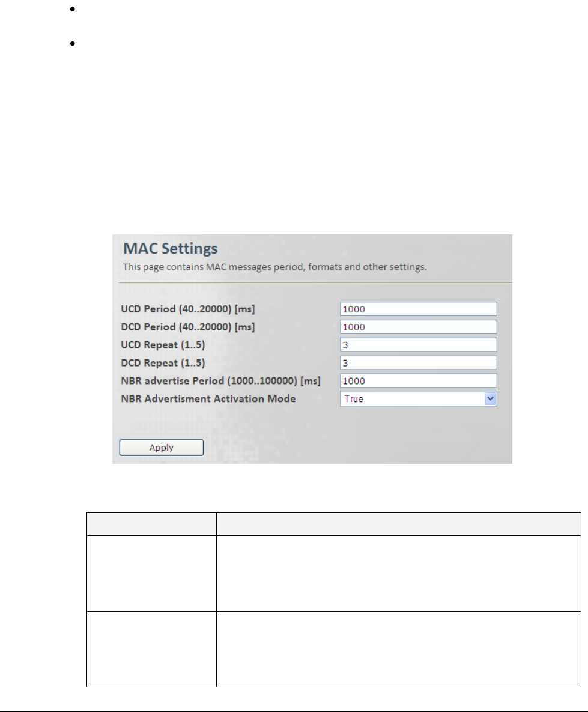Click the MAC Settings heading
Viewport: 588px width, 712px height.
pyautogui.click(x=170, y=248)
